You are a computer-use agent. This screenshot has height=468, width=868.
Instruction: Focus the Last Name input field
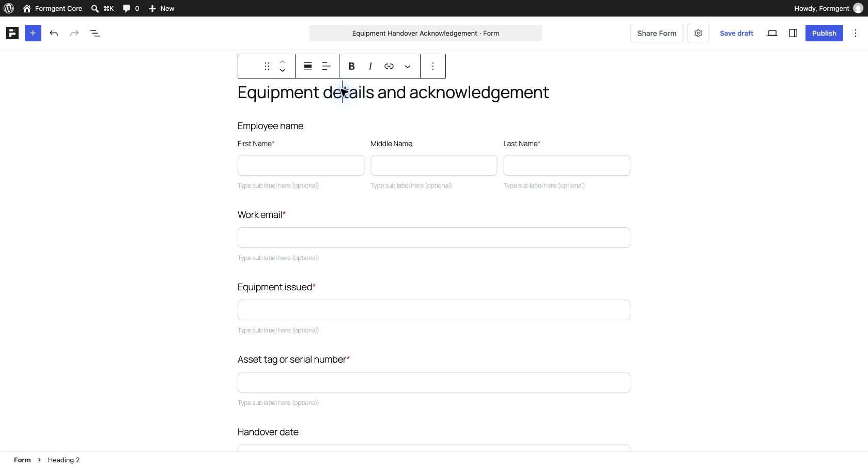[x=567, y=165]
